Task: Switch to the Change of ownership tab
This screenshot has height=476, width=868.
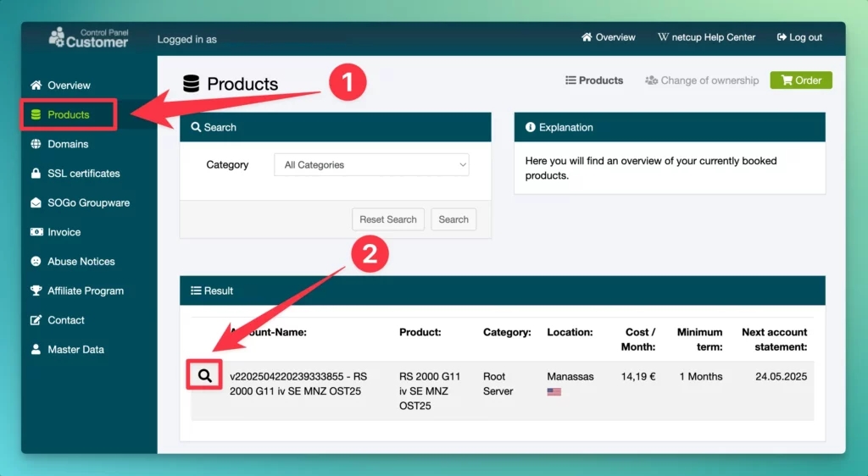Action: 702,80
